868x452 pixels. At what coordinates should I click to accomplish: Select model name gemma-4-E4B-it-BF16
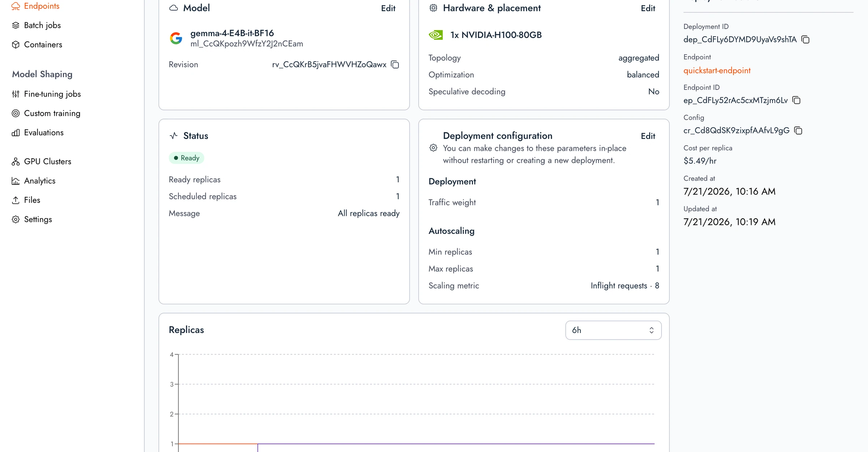click(x=232, y=33)
